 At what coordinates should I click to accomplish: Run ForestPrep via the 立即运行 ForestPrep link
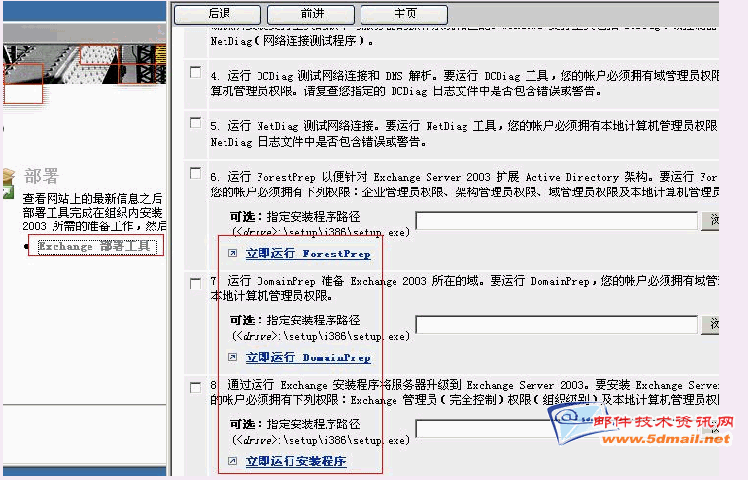coord(308,253)
